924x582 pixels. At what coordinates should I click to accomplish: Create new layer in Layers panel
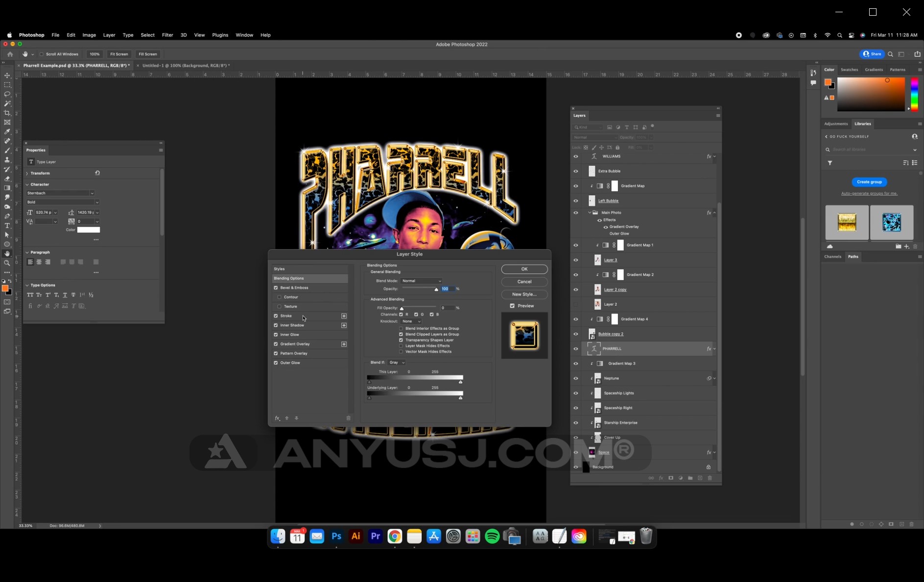click(700, 478)
